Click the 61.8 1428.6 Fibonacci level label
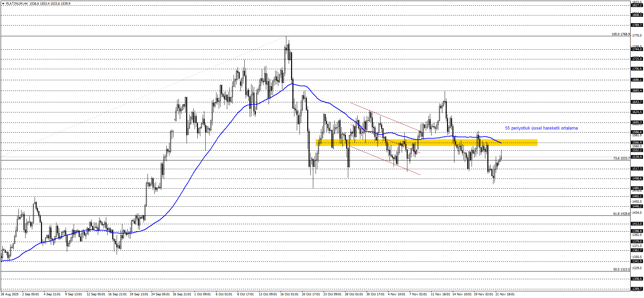Screen dimensions: 644x298 [621, 214]
